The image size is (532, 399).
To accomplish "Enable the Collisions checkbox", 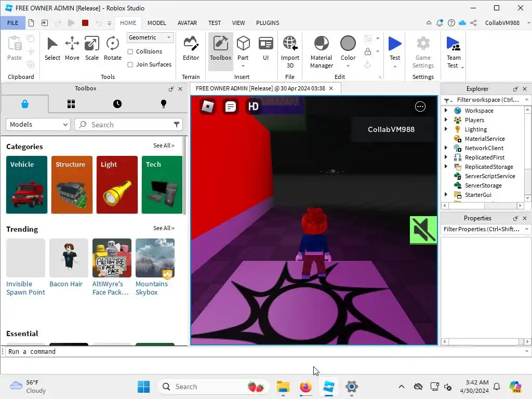I will point(130,51).
